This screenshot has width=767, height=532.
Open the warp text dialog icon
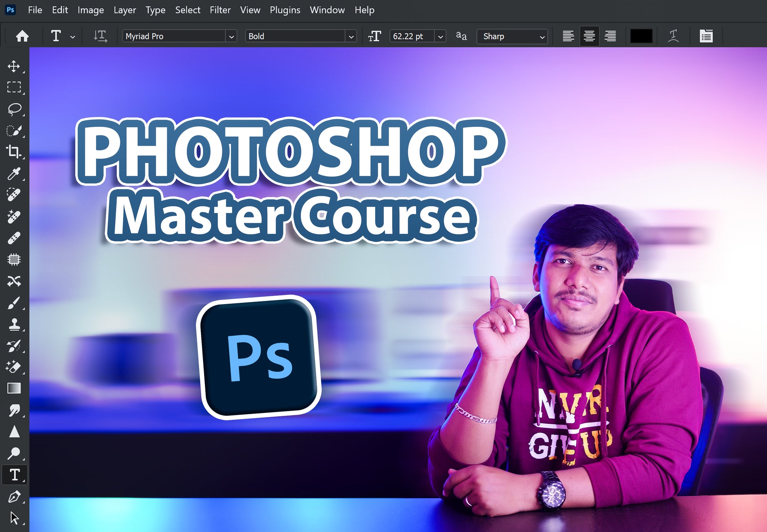[x=674, y=36]
